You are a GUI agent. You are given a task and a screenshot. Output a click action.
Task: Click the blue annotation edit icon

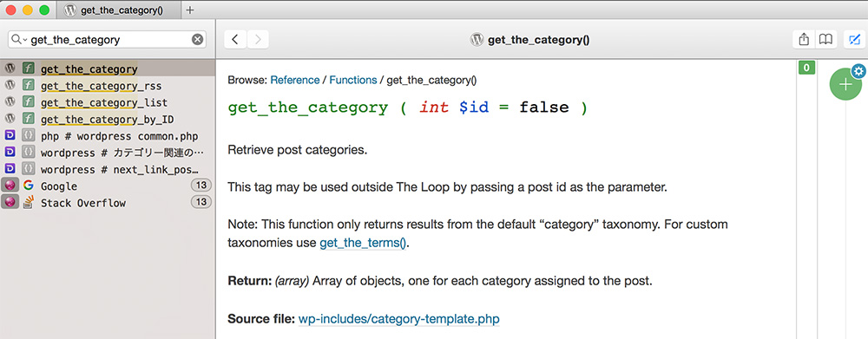pyautogui.click(x=854, y=39)
